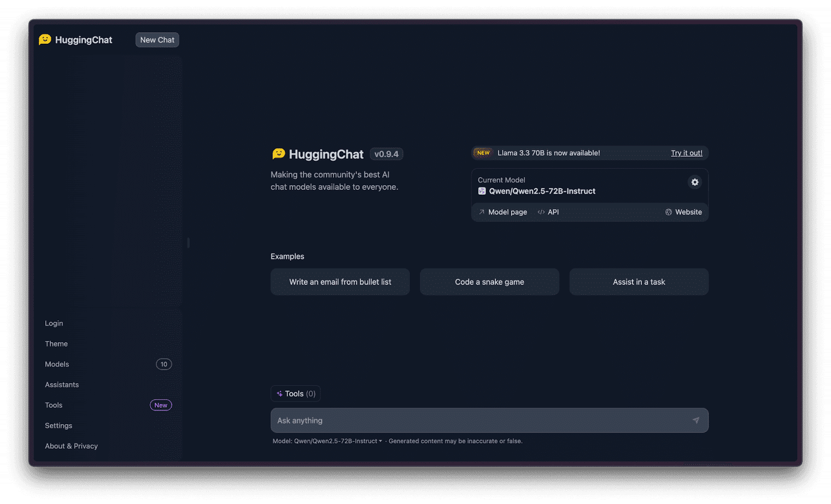The width and height of the screenshot is (831, 504).
Task: Click the sidebar collapse handle
Action: (188, 243)
